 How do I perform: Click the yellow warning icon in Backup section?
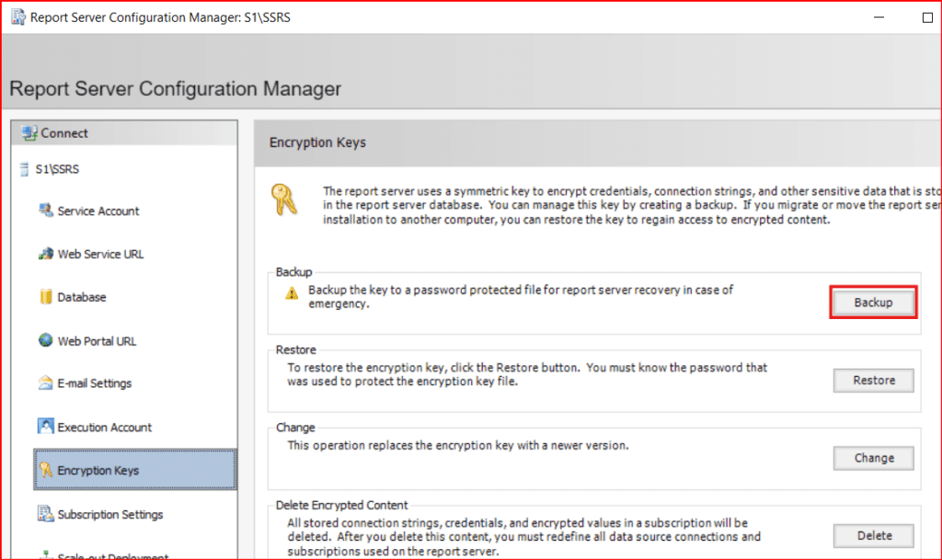(292, 293)
